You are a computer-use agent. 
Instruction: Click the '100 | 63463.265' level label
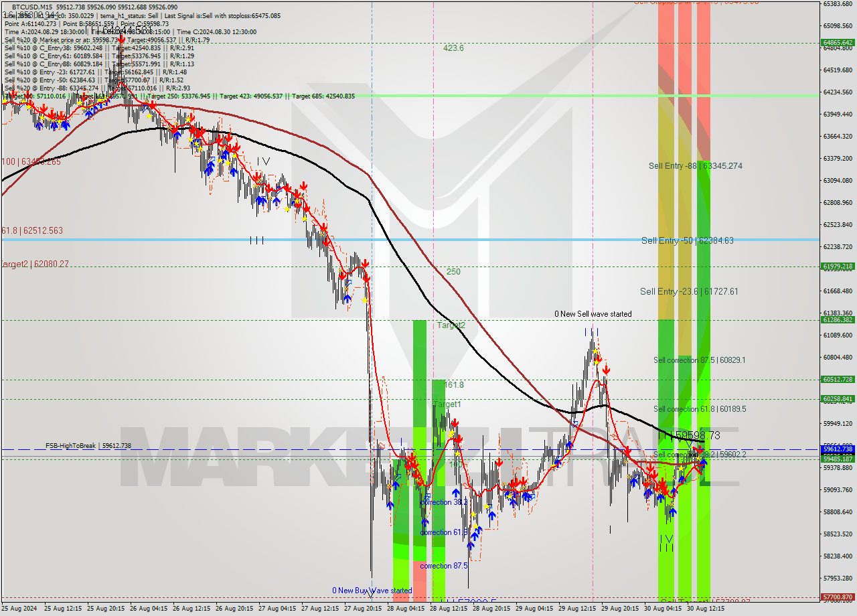[x=32, y=161]
